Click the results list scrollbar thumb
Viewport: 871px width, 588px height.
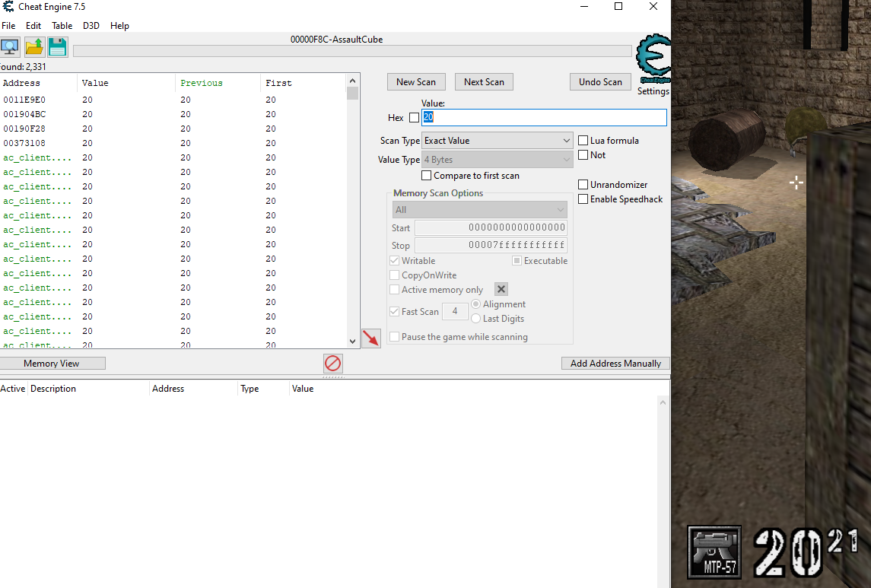coord(352,93)
